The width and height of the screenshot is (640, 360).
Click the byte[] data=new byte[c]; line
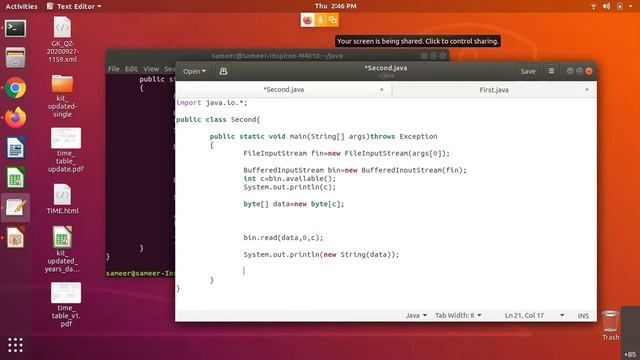[293, 204]
